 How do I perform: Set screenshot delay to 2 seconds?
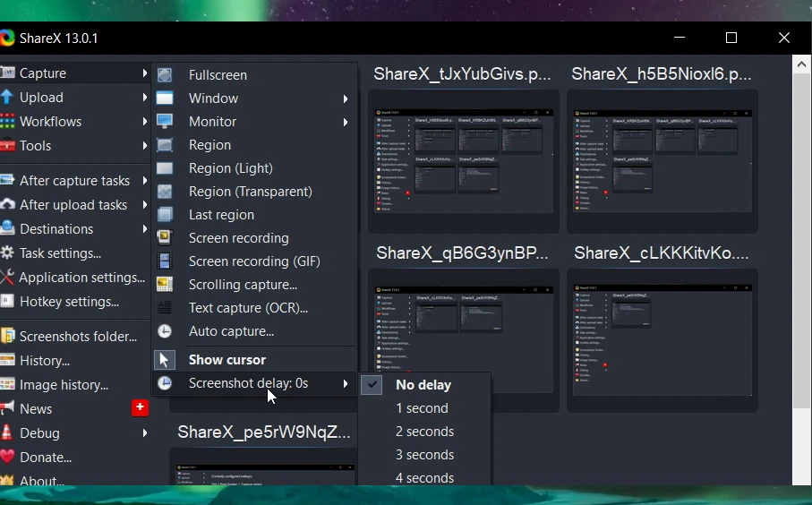click(424, 432)
